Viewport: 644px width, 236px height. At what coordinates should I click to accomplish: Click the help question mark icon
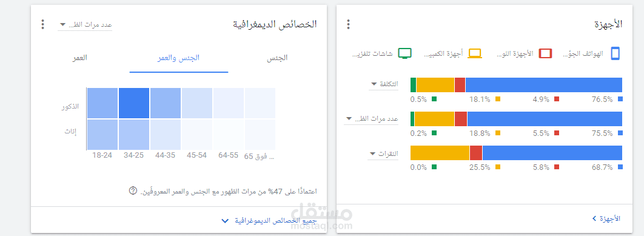pyautogui.click(x=133, y=190)
